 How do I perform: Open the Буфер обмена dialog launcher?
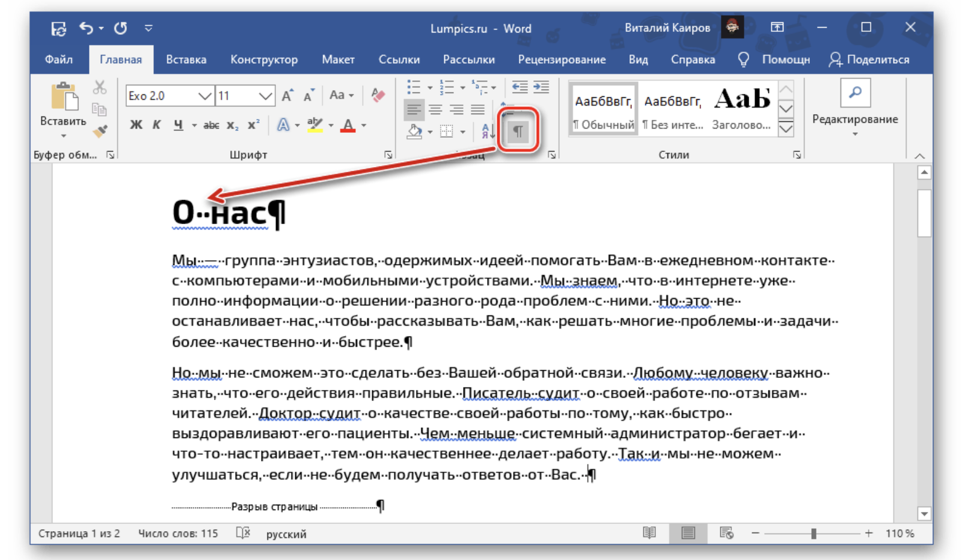110,155
